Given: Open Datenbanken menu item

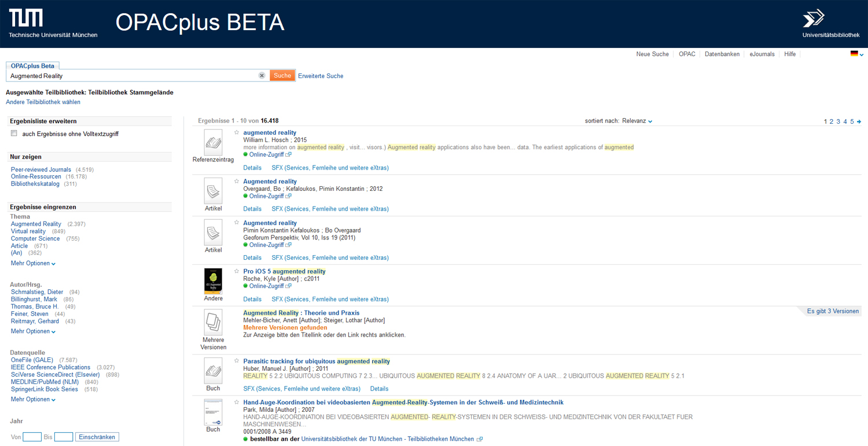Looking at the screenshot, I should [x=722, y=54].
